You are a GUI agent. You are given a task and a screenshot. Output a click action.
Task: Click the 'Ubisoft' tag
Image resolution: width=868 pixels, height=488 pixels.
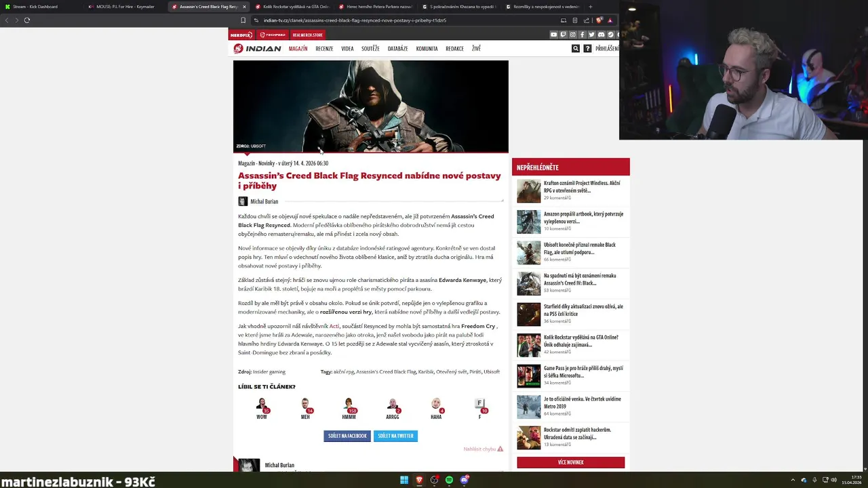(x=492, y=371)
